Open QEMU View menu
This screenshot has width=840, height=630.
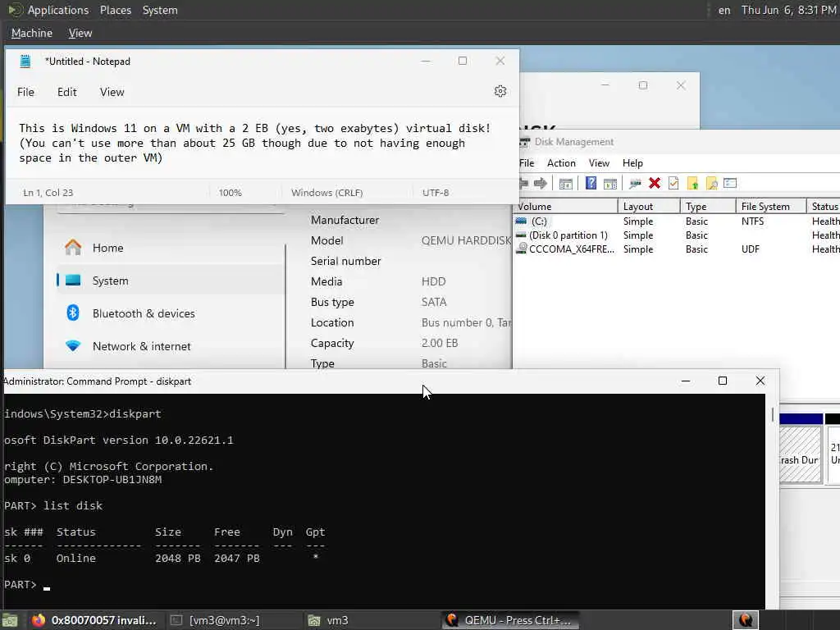(80, 33)
